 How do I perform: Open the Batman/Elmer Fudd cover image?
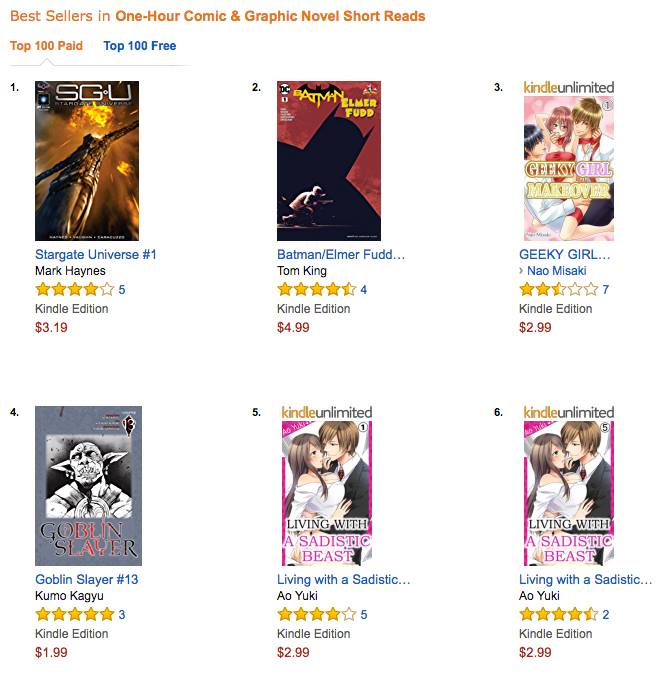[x=329, y=161]
